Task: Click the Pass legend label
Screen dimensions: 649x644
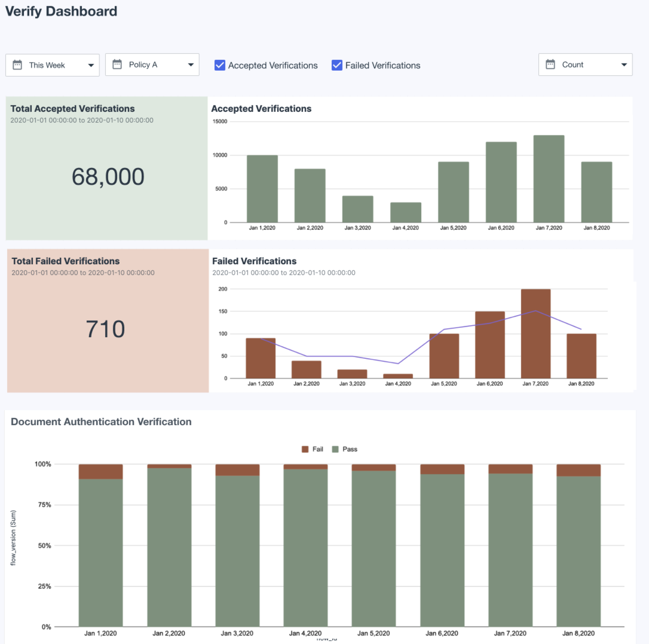Action: pyautogui.click(x=350, y=449)
